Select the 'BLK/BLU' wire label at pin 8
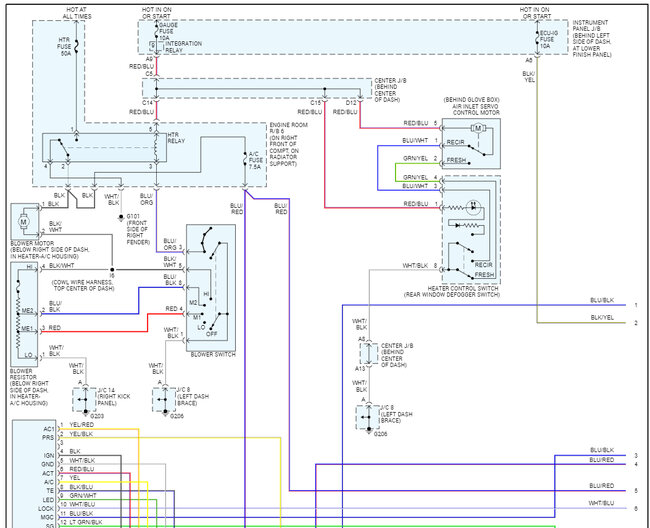Image resolution: width=650 pixels, height=528 pixels. point(81,487)
